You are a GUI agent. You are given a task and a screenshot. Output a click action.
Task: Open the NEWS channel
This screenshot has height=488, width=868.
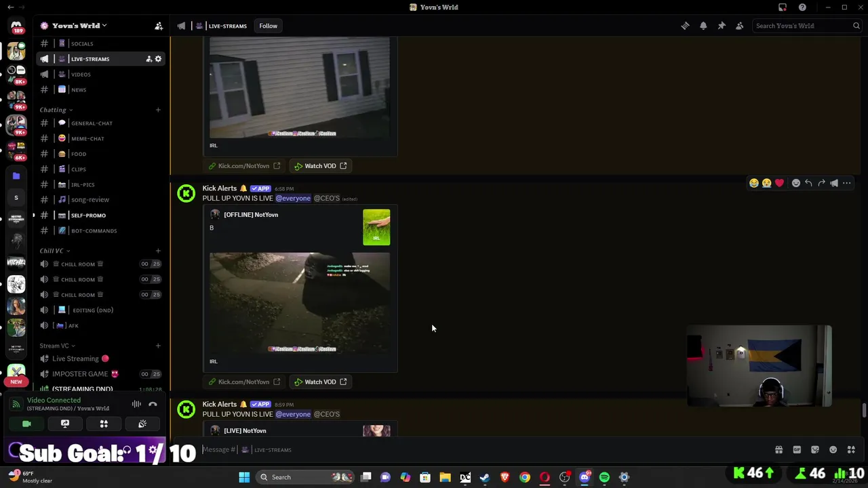point(101,89)
